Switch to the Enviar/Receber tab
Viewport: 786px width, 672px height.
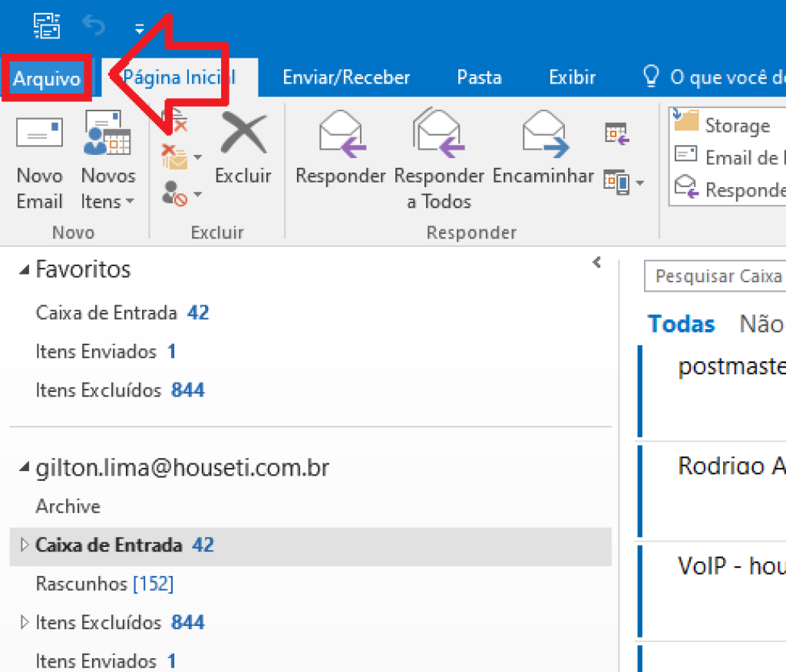click(346, 77)
